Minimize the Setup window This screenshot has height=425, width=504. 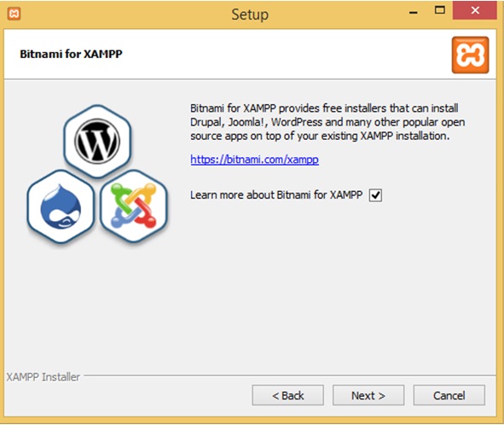click(x=414, y=12)
